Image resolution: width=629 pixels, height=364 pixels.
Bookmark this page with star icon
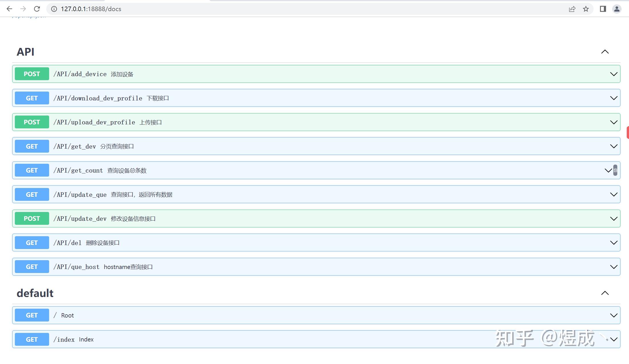click(586, 9)
